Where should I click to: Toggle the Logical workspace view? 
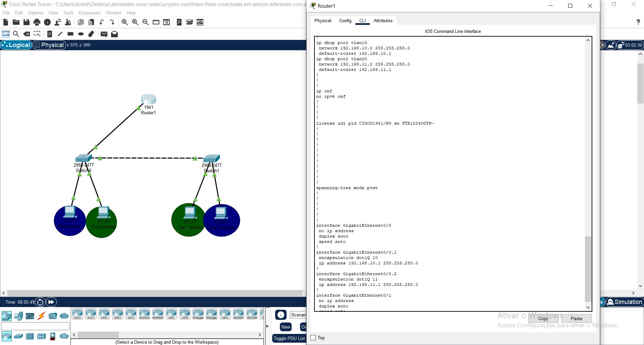(16, 45)
